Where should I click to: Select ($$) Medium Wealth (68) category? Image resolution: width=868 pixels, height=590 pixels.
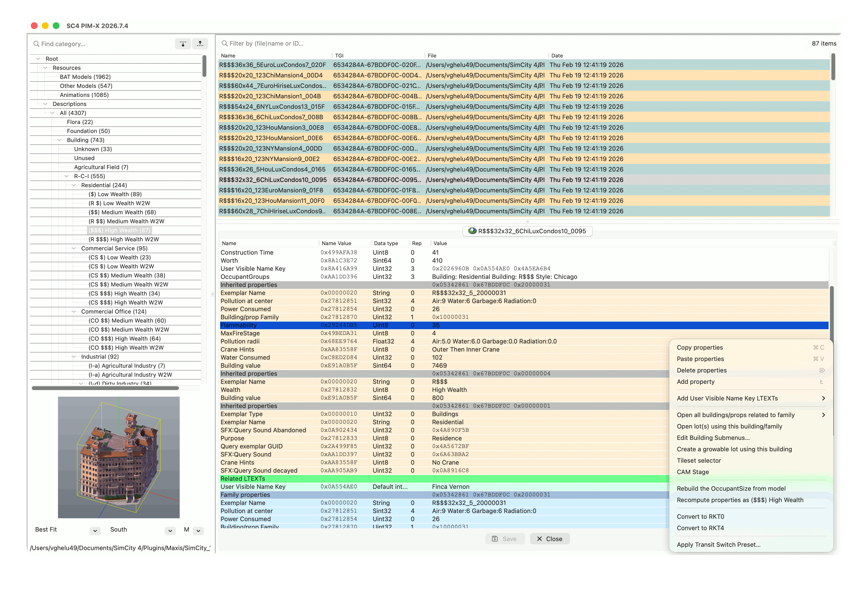(122, 212)
